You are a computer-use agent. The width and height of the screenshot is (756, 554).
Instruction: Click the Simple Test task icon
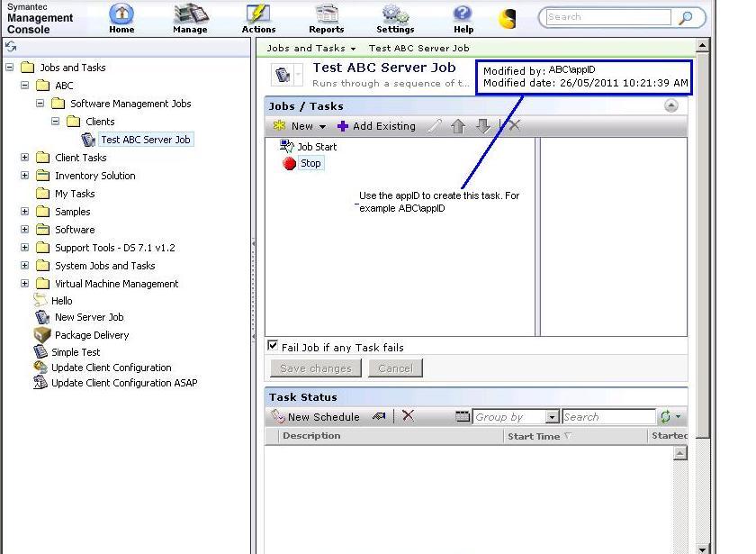[x=40, y=352]
